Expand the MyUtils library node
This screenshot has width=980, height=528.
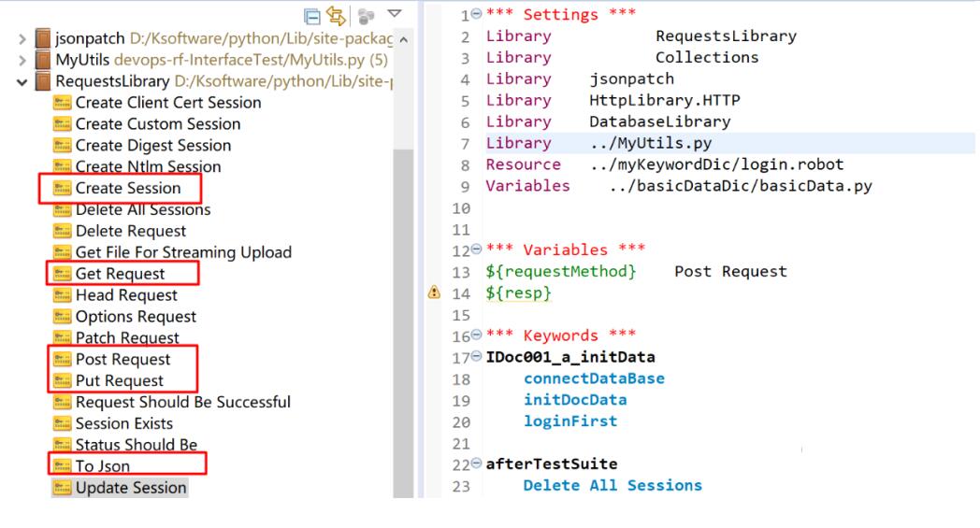point(22,61)
